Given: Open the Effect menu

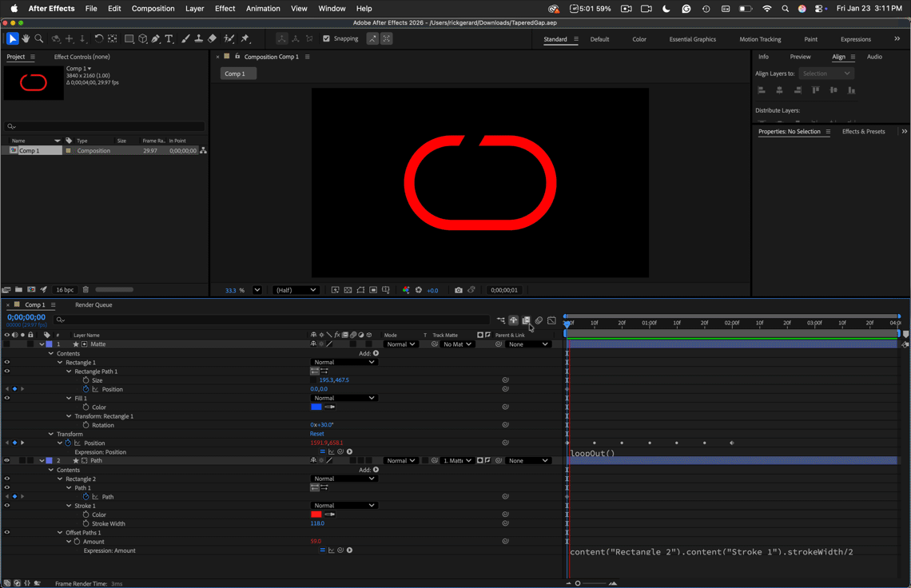Looking at the screenshot, I should tap(225, 8).
